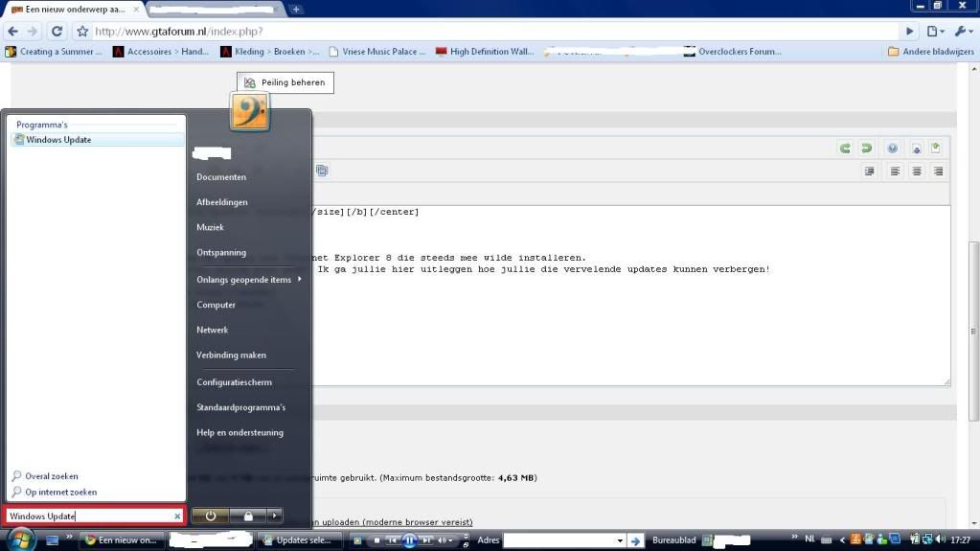
Task: Open Ontspanning from the Start menu
Action: point(221,252)
